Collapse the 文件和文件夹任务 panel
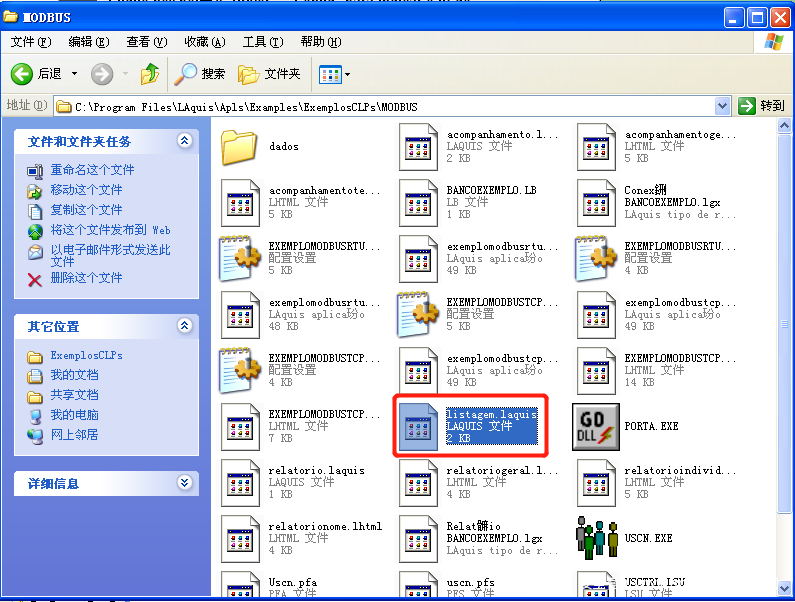This screenshot has width=795, height=602. click(185, 140)
